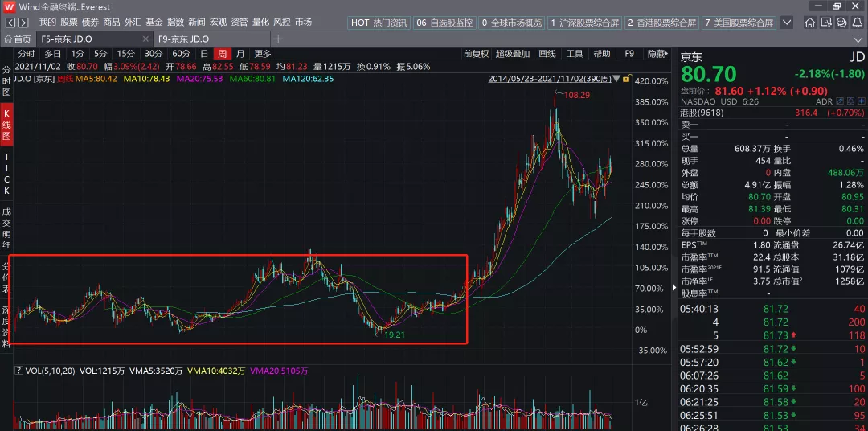The image size is (868, 431).
Task: Open HOT 热门资讯 shortcut
Action: pos(379,23)
